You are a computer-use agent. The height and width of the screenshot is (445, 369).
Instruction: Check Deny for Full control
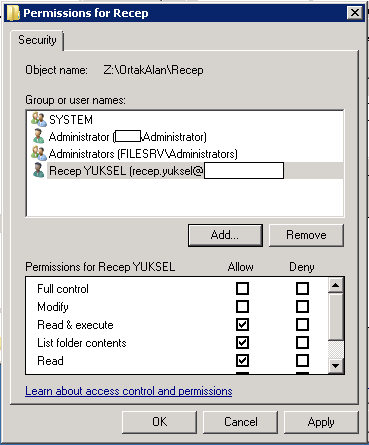pos(302,288)
